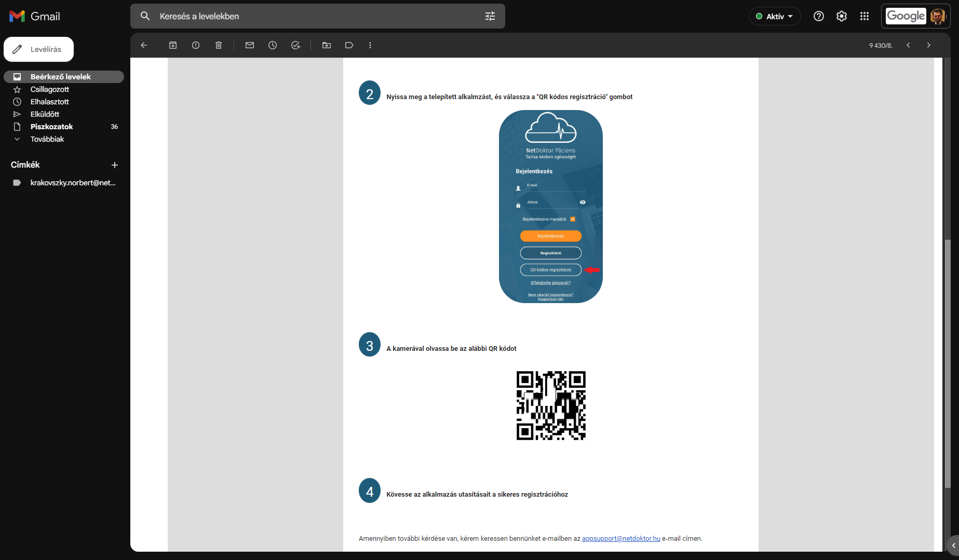Show the older email arrow
Viewport: 959px width, 560px height.
click(929, 45)
